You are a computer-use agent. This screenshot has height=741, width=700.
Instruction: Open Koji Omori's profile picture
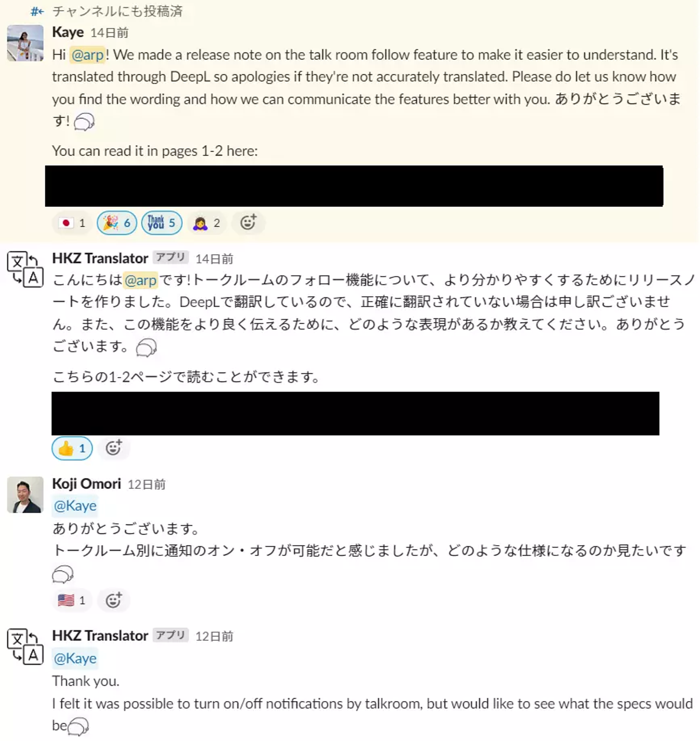coord(25,495)
